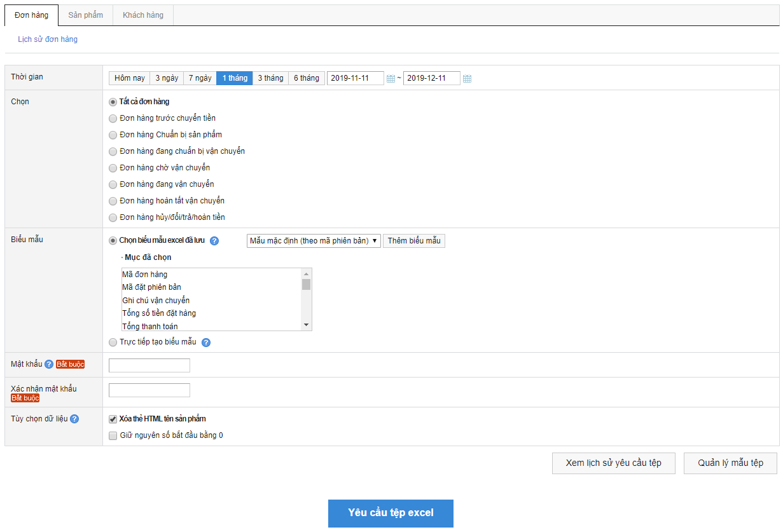Click scroll down arrow in Mục đã chọn list
This screenshot has width=783, height=532.
click(307, 325)
